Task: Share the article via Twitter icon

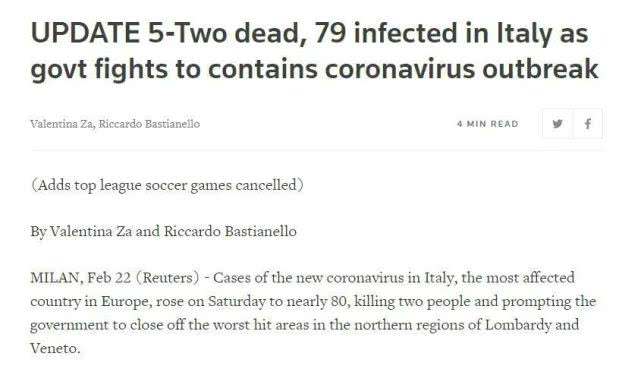Action: pyautogui.click(x=558, y=123)
